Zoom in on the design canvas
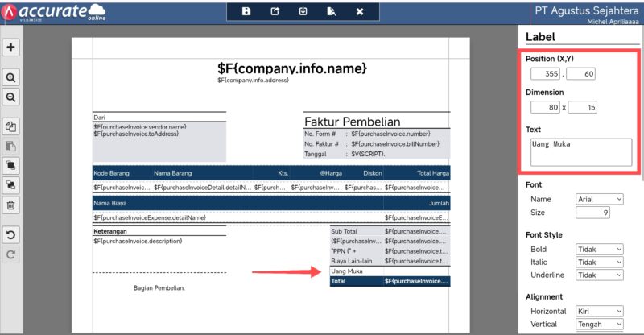The height and width of the screenshot is (335, 644). click(11, 78)
